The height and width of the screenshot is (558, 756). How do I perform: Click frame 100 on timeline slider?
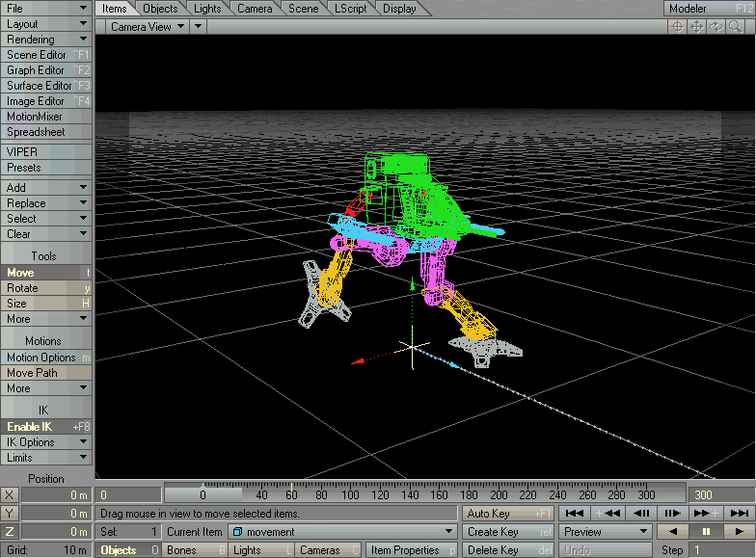coord(351,495)
